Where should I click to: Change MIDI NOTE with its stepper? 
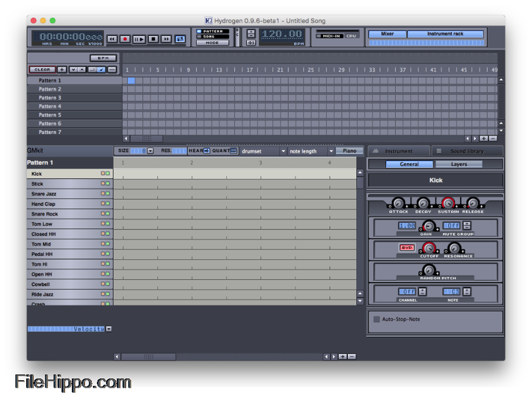[467, 292]
